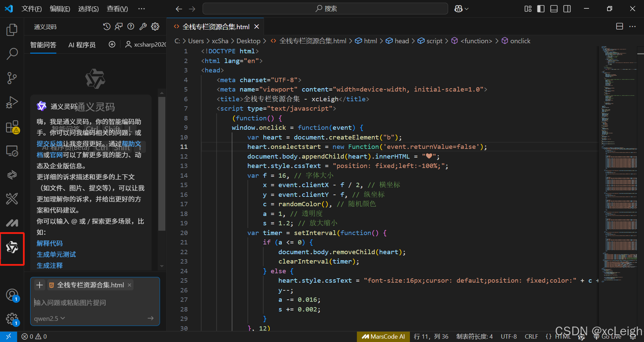The width and height of the screenshot is (644, 342).
Task: Switch to the AI 程序员 tab
Action: click(82, 45)
